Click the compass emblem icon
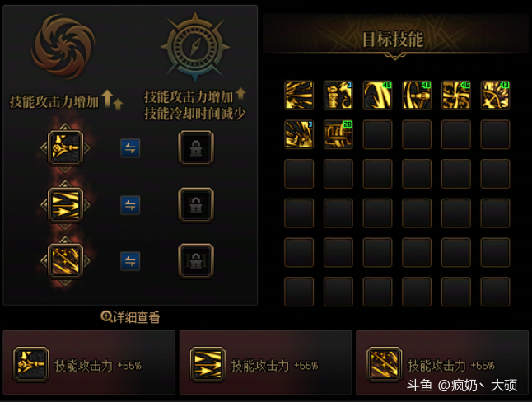Screen dimensions: 532x402 pos(195,47)
